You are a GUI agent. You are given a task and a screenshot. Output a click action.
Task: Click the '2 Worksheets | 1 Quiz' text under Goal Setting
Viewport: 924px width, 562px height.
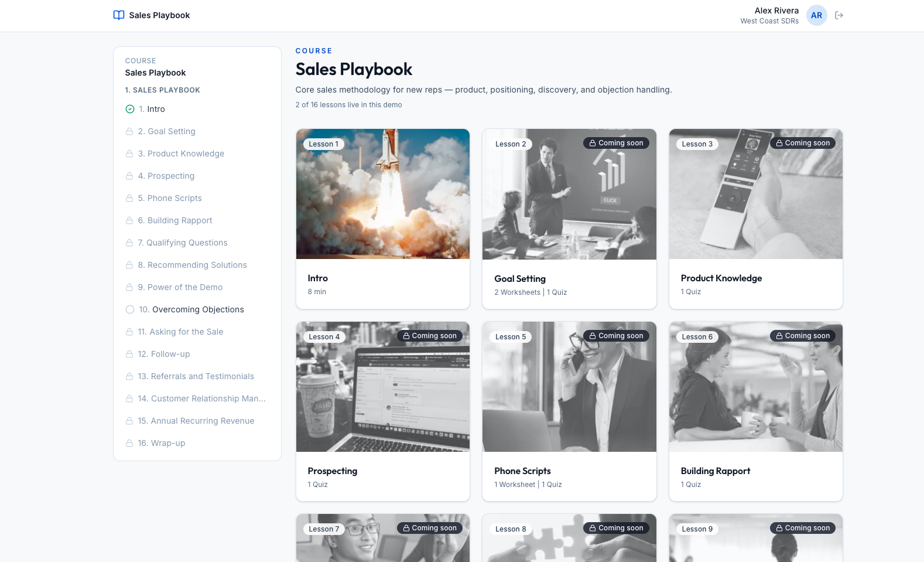(531, 292)
